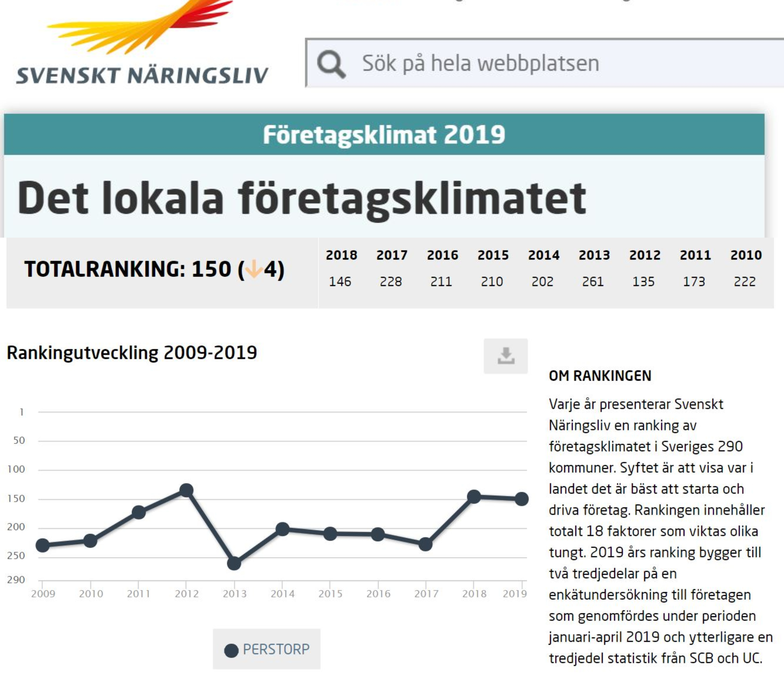Click the Företagsklimat 2019 banner
The width and height of the screenshot is (784, 674).
tap(384, 135)
